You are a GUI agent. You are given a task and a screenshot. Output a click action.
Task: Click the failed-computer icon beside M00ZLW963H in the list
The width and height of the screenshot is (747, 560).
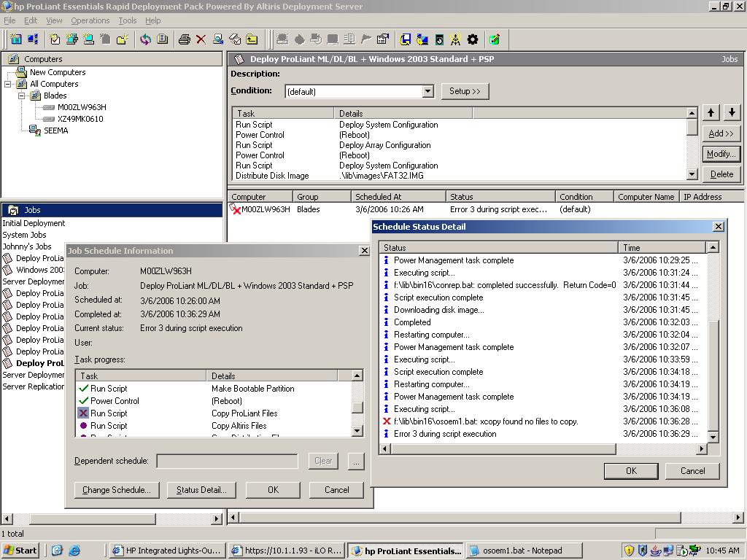point(235,209)
